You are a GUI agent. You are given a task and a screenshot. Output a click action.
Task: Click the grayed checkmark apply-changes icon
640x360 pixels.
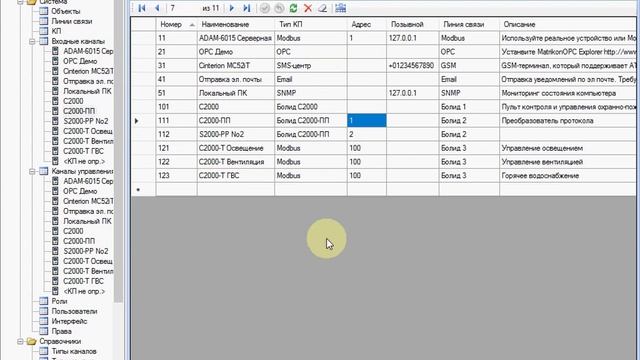264,8
